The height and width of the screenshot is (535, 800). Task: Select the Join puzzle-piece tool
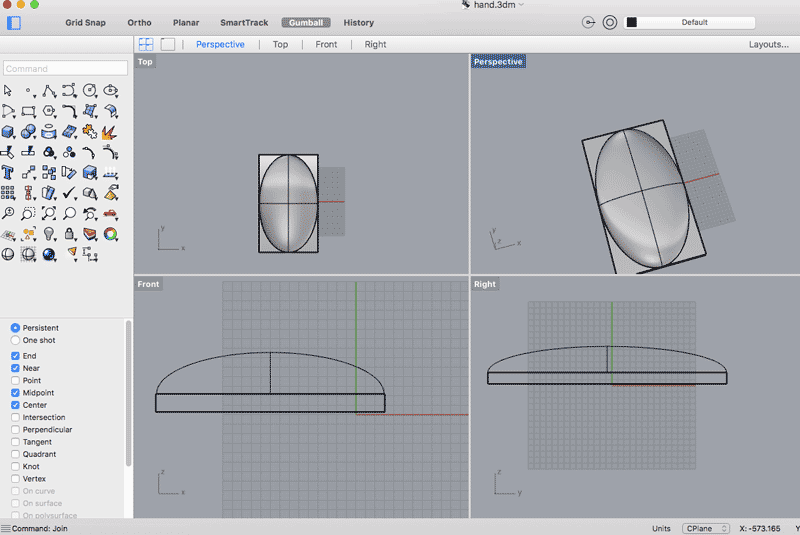(x=90, y=132)
